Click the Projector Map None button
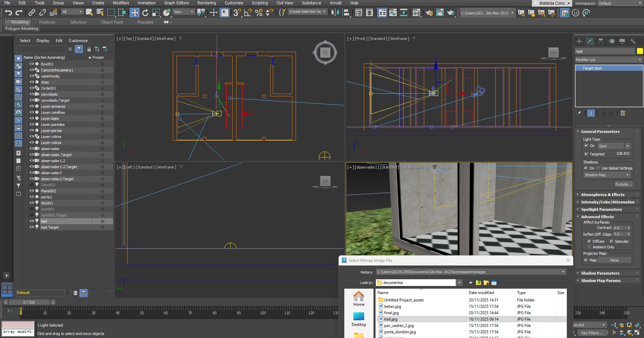This screenshot has height=338, width=644. point(614,260)
